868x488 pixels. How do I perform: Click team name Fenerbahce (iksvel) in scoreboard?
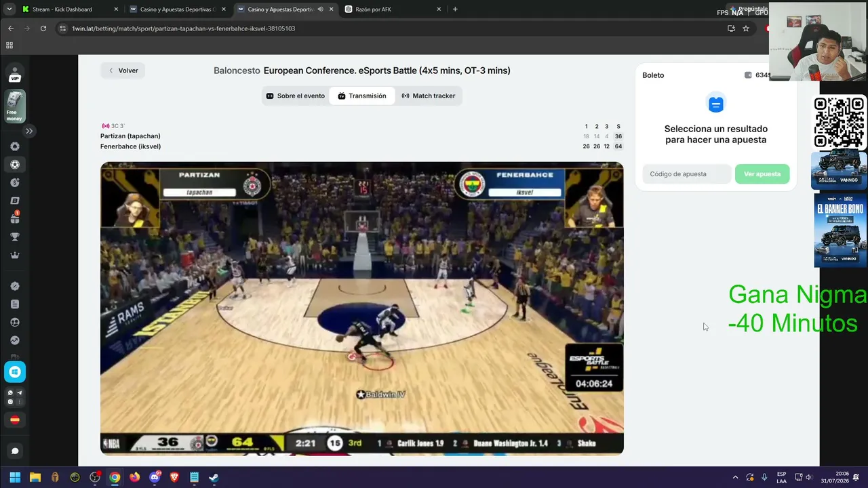click(130, 146)
